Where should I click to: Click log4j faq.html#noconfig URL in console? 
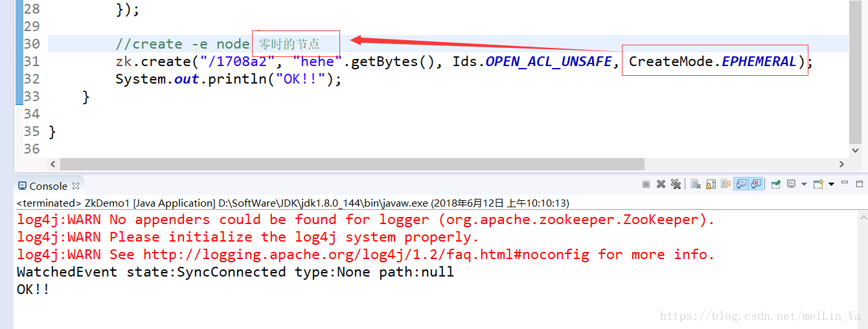click(367, 255)
